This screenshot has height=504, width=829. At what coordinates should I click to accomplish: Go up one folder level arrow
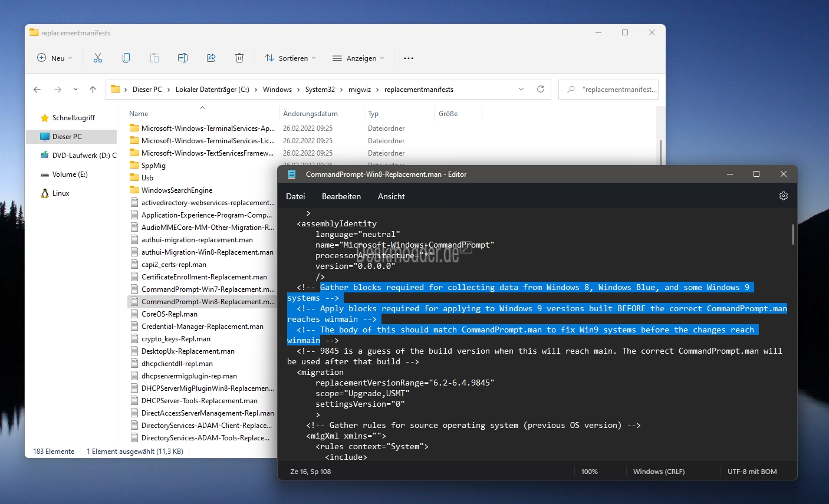click(x=93, y=90)
